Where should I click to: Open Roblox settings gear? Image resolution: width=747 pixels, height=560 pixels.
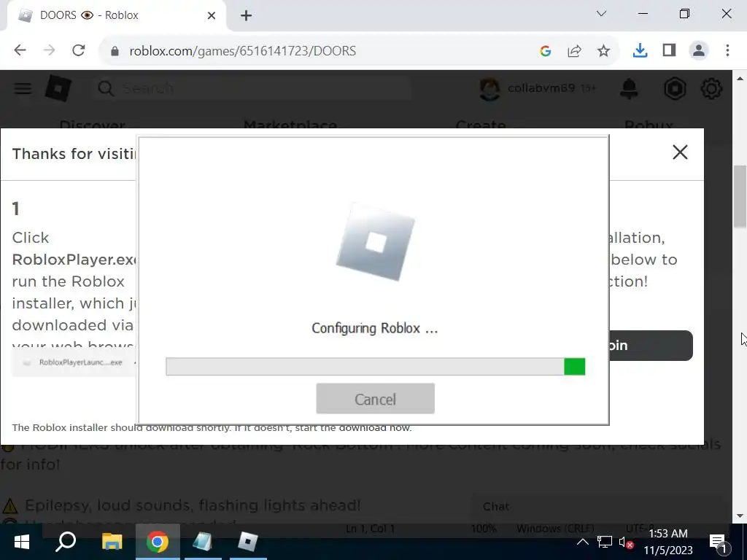pos(711,88)
